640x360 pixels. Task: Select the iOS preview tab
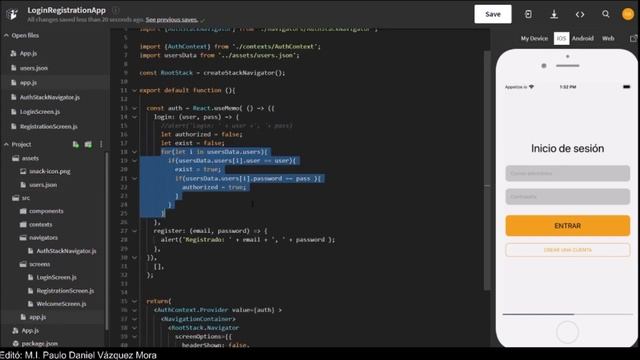(561, 38)
